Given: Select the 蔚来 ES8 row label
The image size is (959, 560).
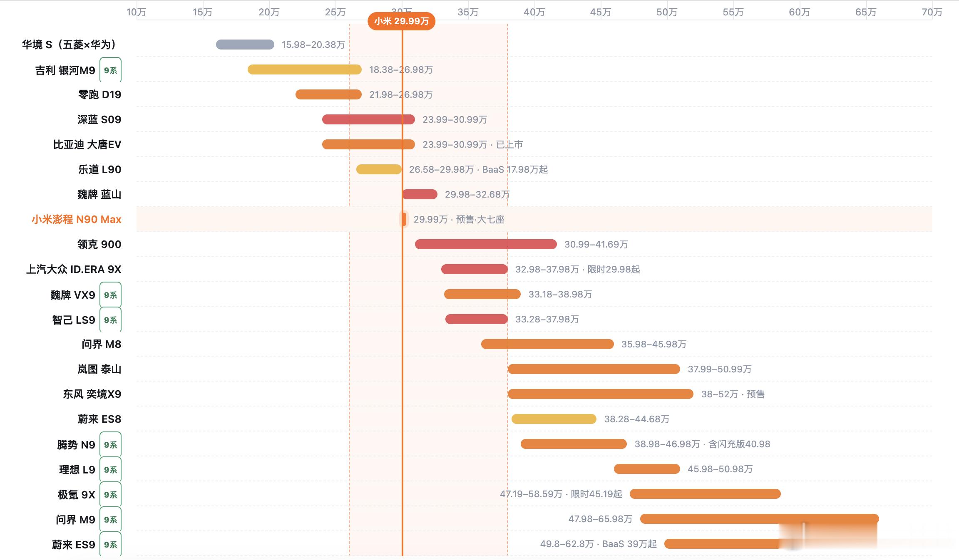Looking at the screenshot, I should [99, 419].
